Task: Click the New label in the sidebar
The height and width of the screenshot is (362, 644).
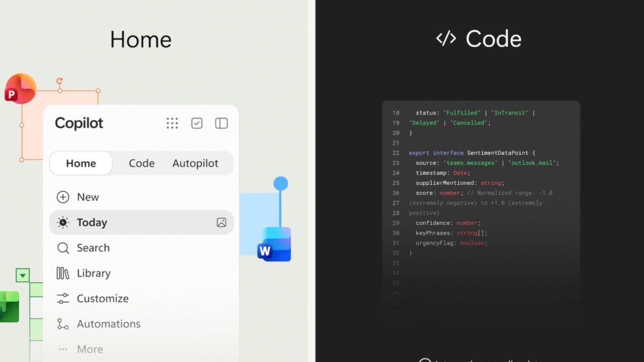Action: (88, 197)
